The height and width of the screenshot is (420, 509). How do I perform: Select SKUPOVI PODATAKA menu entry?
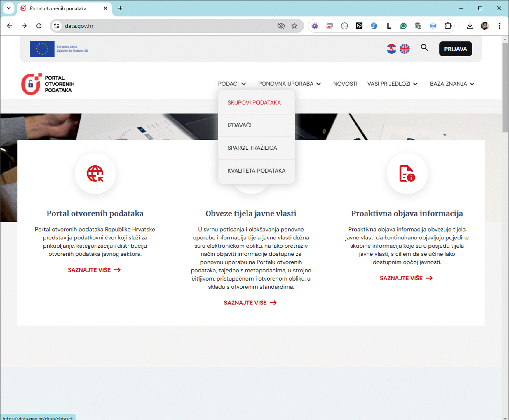254,103
